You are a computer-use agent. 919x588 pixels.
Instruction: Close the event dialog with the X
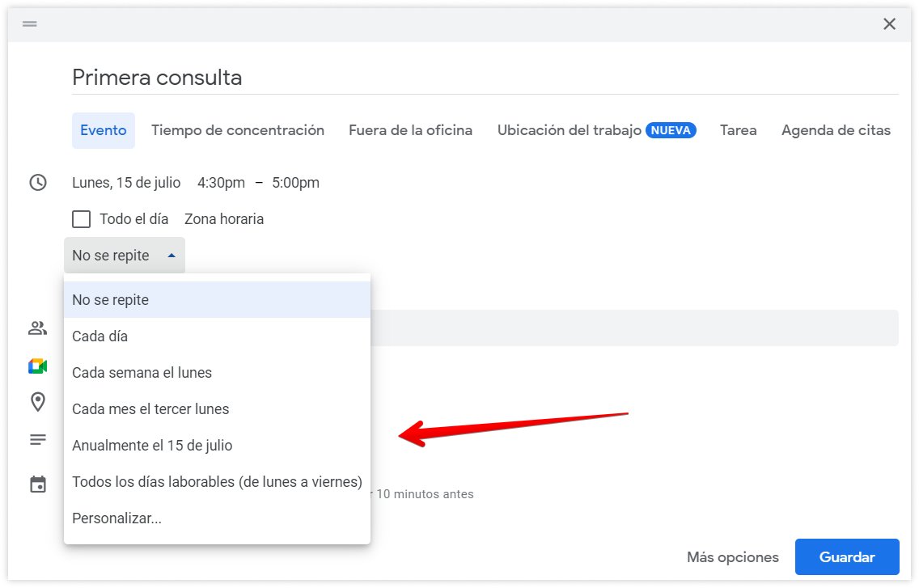pyautogui.click(x=890, y=24)
